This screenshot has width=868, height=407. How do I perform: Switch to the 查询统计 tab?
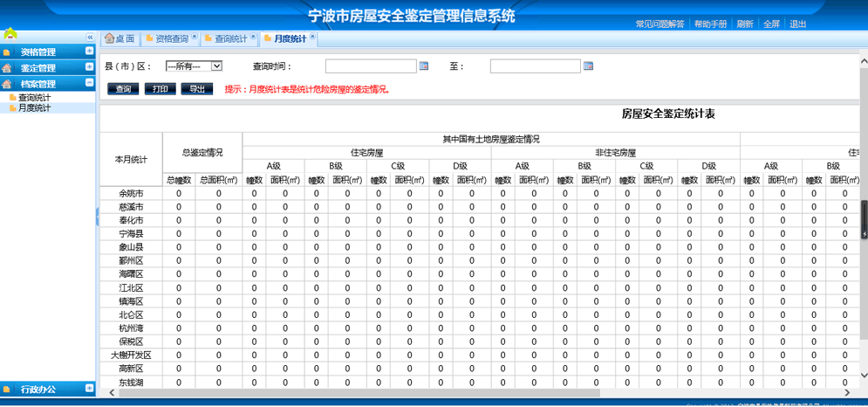pyautogui.click(x=230, y=39)
